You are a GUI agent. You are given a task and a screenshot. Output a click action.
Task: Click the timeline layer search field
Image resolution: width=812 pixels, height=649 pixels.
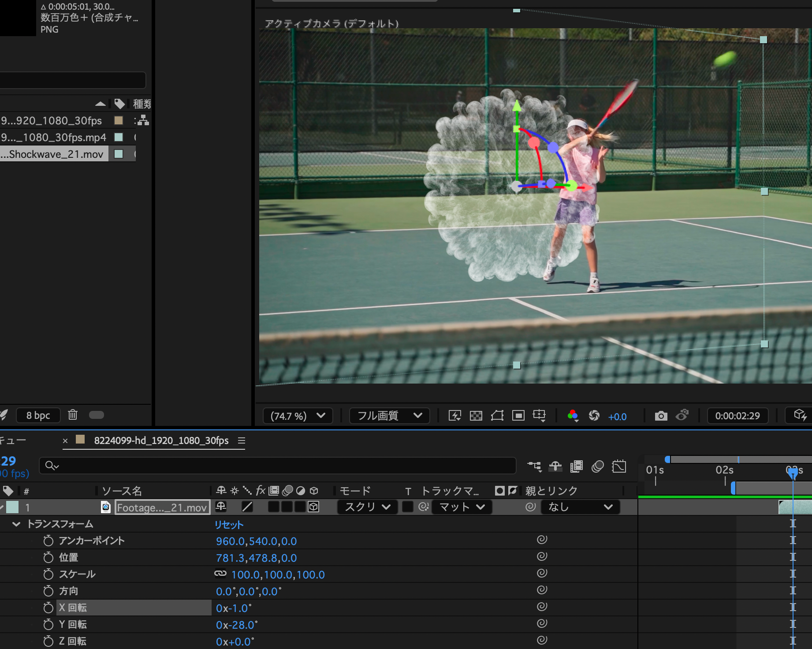(x=282, y=466)
